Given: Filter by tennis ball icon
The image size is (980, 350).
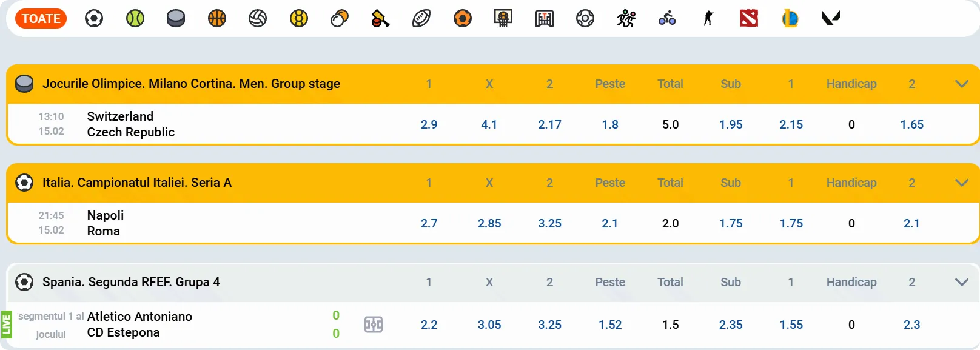Looking at the screenshot, I should pos(135,19).
